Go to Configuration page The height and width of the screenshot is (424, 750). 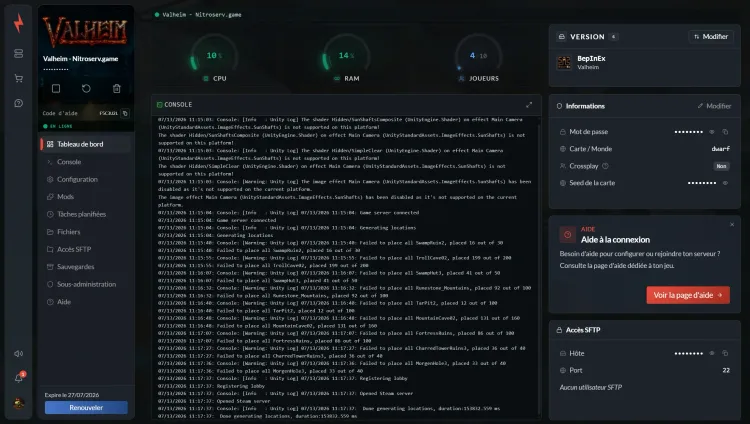(86, 179)
